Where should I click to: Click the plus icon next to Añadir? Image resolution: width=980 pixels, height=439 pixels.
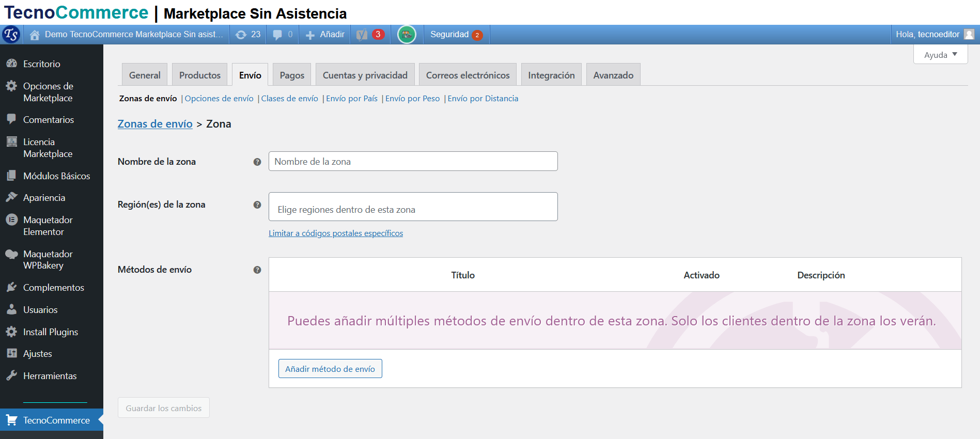coord(310,35)
